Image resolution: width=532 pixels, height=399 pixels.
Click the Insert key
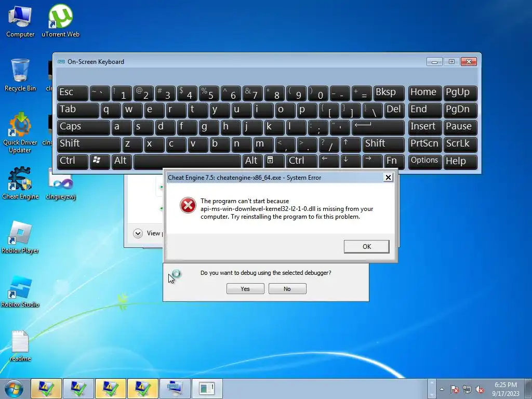coord(425,127)
